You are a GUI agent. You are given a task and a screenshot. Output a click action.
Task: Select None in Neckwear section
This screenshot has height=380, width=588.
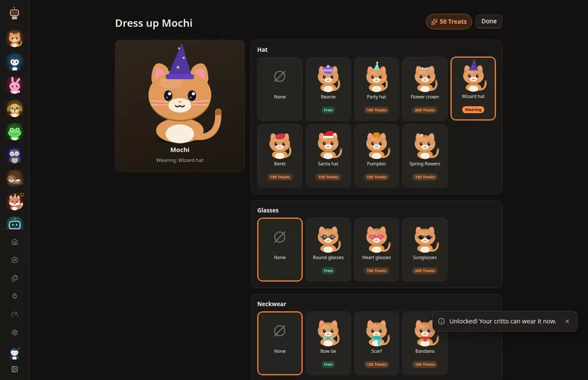click(280, 343)
